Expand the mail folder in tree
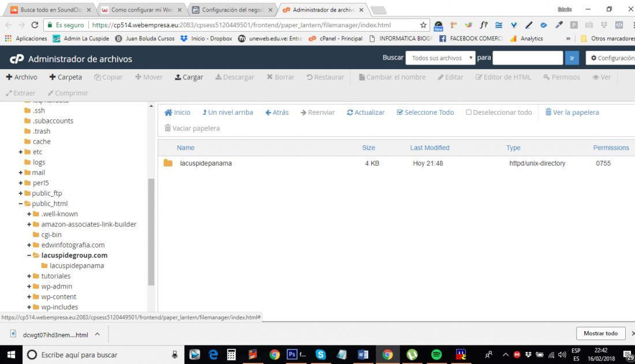635x364 pixels. click(21, 172)
